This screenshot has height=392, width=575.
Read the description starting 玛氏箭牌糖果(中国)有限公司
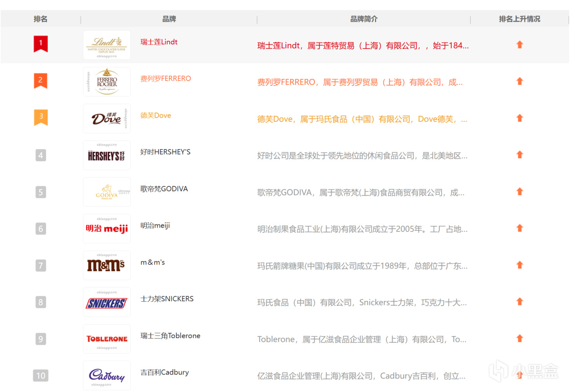(x=362, y=266)
